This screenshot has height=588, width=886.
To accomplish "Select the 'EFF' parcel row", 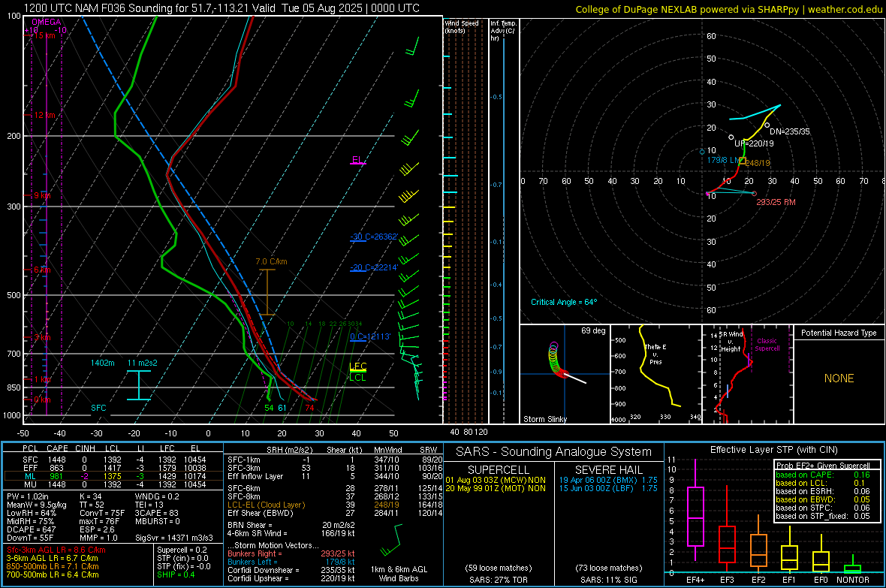I will pos(113,468).
